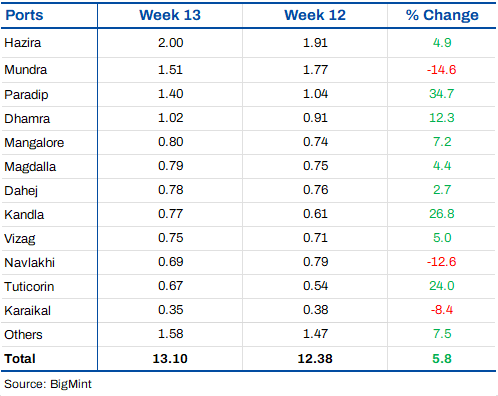The width and height of the screenshot is (498, 396).
Task: Click Karaikal's -8.4 change value
Action: click(x=442, y=310)
